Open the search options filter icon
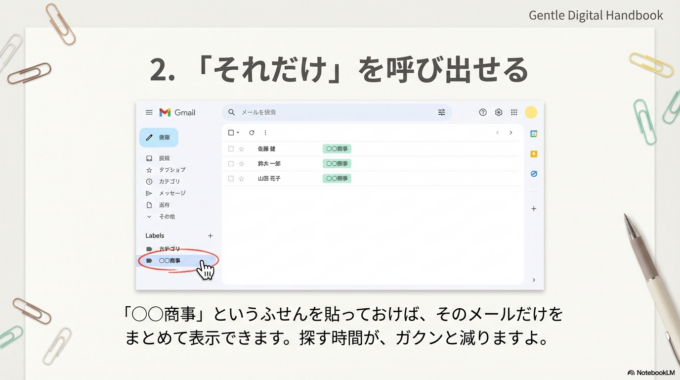Image resolution: width=680 pixels, height=380 pixels. point(441,112)
